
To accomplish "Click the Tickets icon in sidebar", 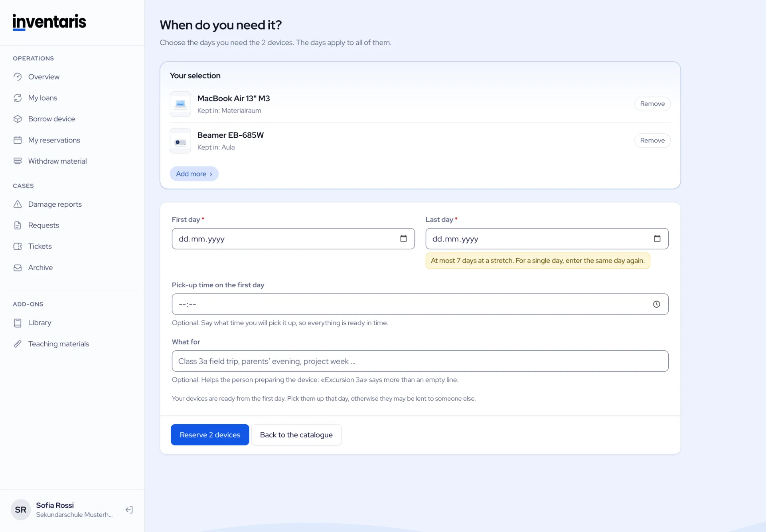I will tap(18, 246).
